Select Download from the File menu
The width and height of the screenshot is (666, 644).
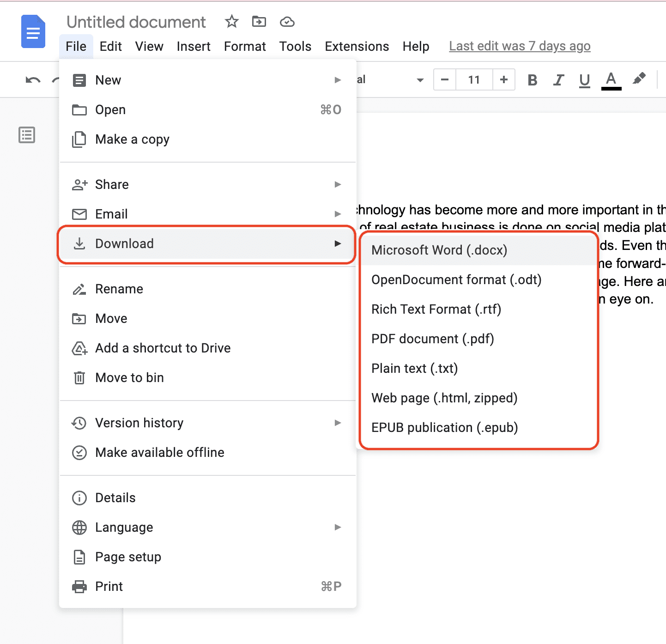tap(124, 243)
